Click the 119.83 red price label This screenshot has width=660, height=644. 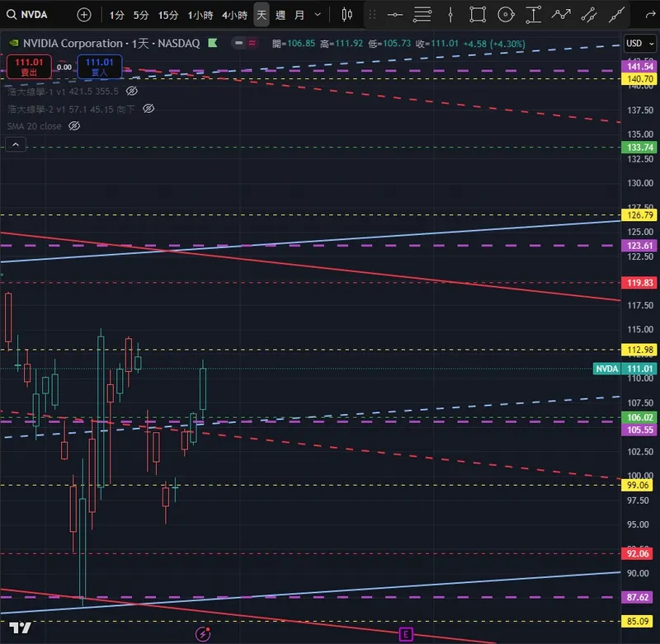tap(639, 283)
